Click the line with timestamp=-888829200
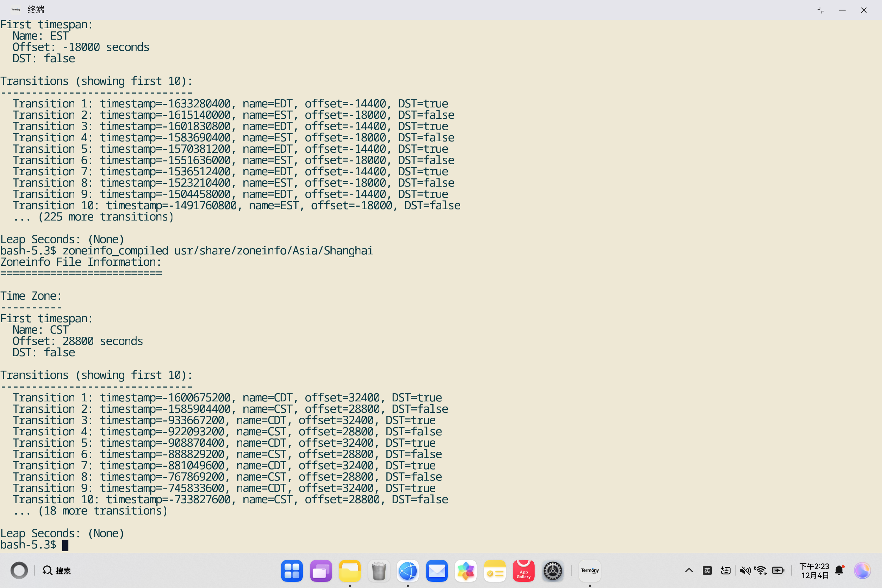The height and width of the screenshot is (588, 882). click(x=227, y=454)
